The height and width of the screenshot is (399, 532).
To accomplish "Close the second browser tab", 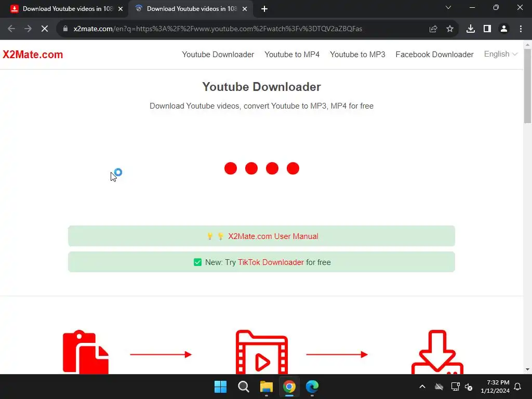I will tap(245, 9).
